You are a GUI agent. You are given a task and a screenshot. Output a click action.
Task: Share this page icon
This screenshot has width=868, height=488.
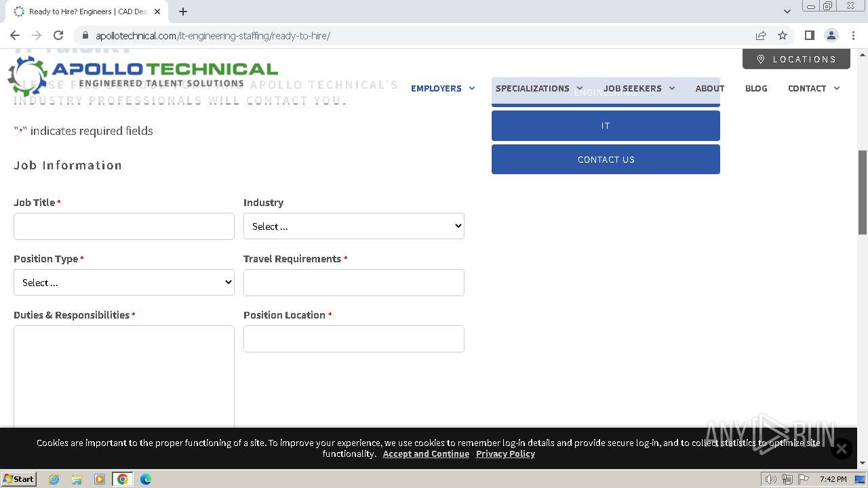point(761,35)
